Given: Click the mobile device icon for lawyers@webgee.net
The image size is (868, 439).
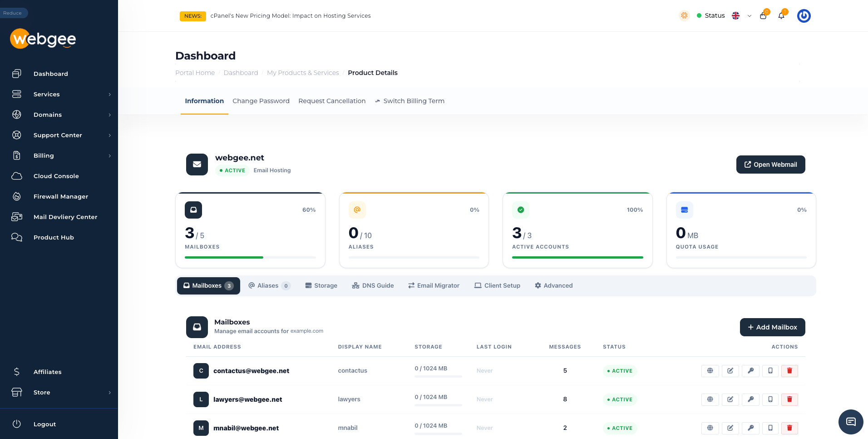Looking at the screenshot, I should pyautogui.click(x=770, y=399).
